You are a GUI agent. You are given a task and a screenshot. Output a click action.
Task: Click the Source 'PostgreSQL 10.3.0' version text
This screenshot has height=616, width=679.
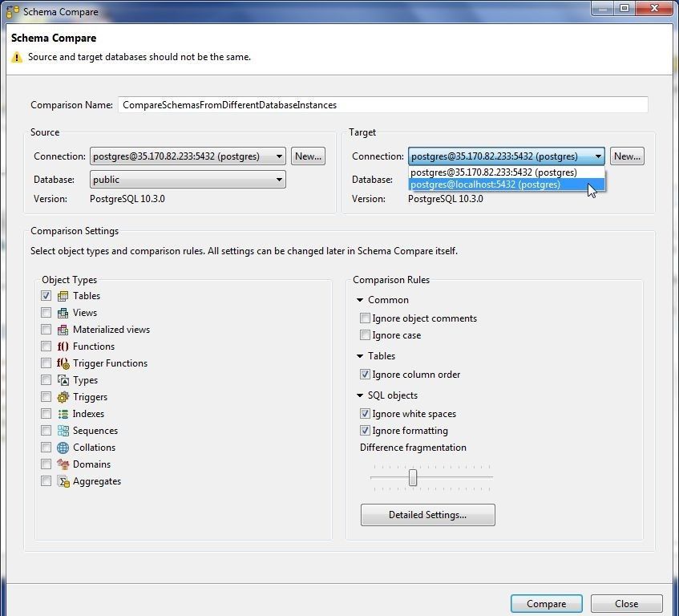point(127,199)
